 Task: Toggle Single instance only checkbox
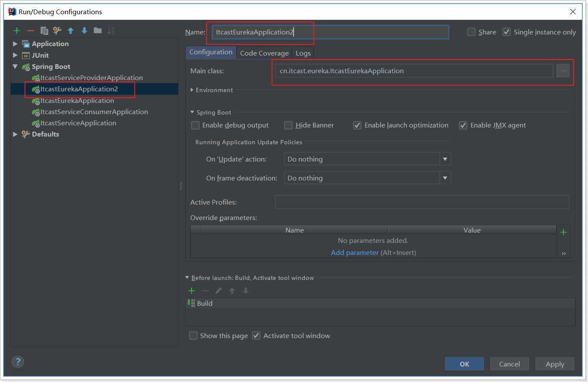click(507, 32)
